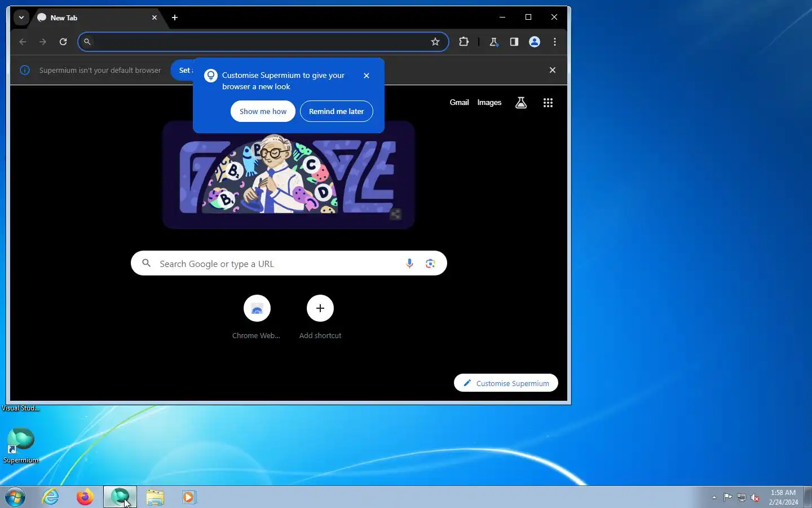Close the Customise Supermium popup
This screenshot has height=508, width=812.
point(367,76)
